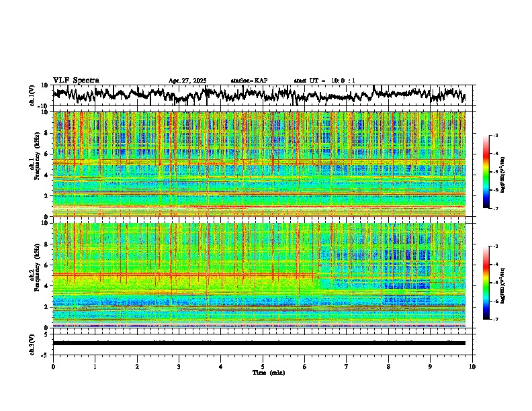Click the ch.1 waveform trace plot
The height and width of the screenshot is (411, 532).
pos(259,95)
